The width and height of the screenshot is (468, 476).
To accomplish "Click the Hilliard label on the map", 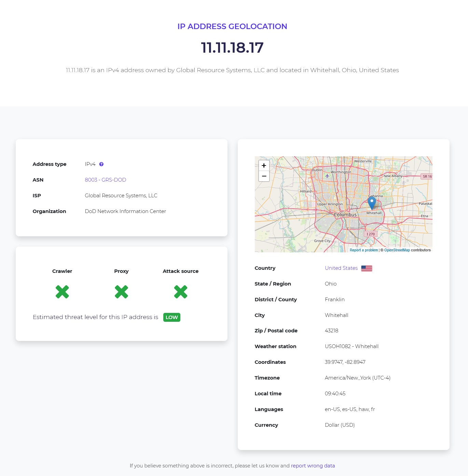I will pos(306,191).
